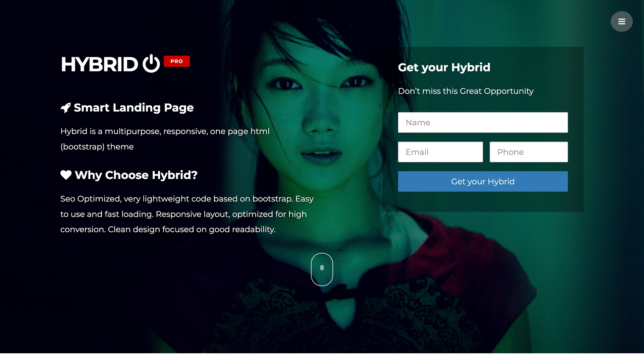Image resolution: width=644 pixels, height=362 pixels.
Task: Select the Phone input box
Action: (528, 152)
